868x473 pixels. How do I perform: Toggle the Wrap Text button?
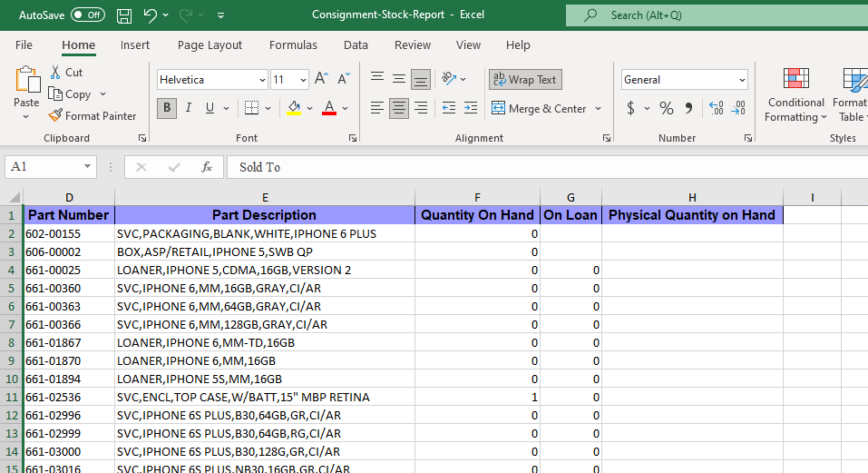point(525,80)
